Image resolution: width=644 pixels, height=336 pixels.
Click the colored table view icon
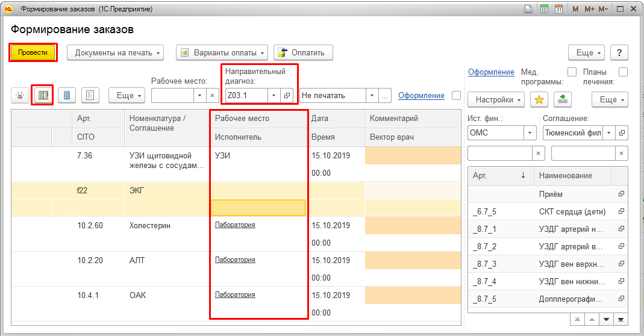click(x=43, y=95)
